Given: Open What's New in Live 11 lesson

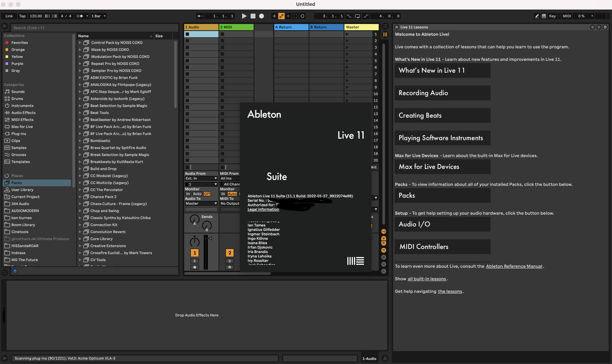Looking at the screenshot, I should click(442, 70).
